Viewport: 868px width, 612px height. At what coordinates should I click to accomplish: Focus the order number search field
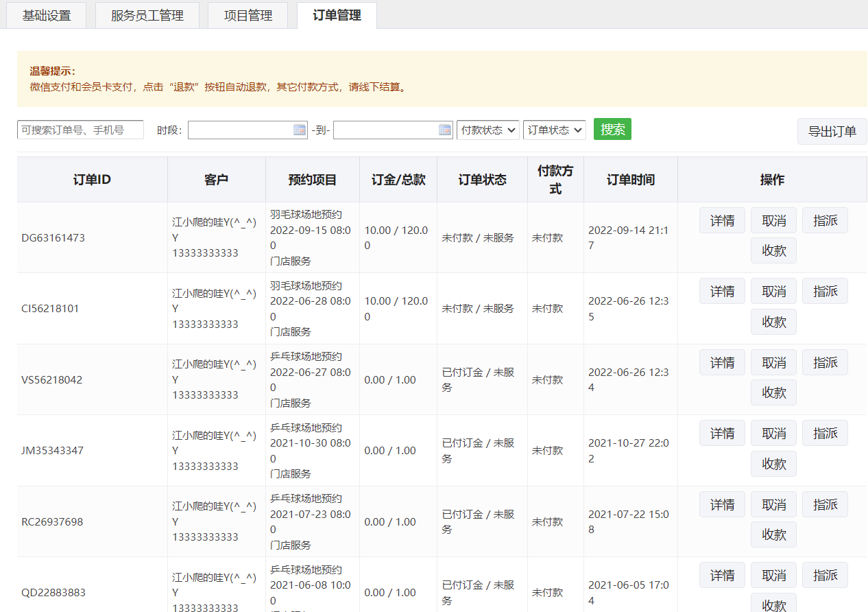[x=80, y=130]
